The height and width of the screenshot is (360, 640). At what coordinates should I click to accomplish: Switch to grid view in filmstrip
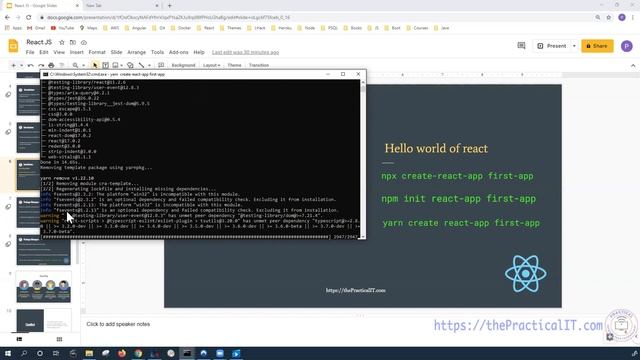coord(59,339)
